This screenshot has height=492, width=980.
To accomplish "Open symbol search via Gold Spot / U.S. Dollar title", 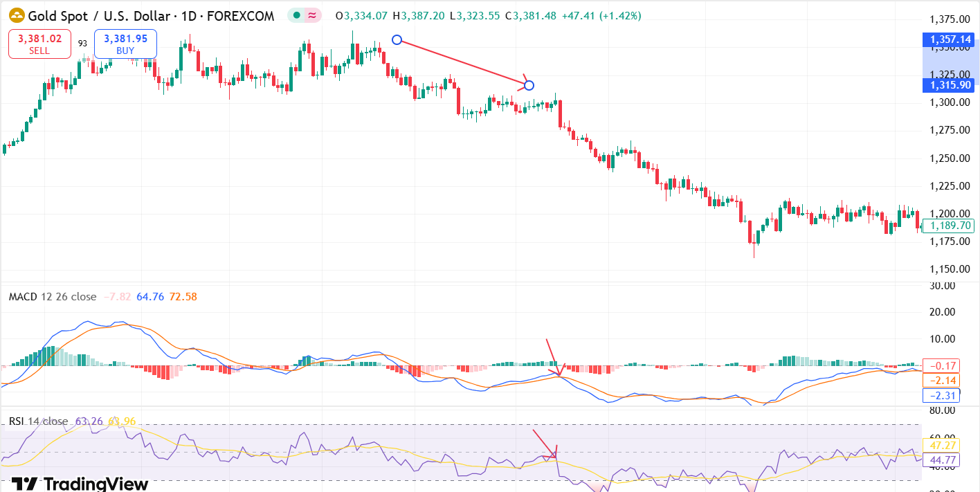I will [151, 15].
